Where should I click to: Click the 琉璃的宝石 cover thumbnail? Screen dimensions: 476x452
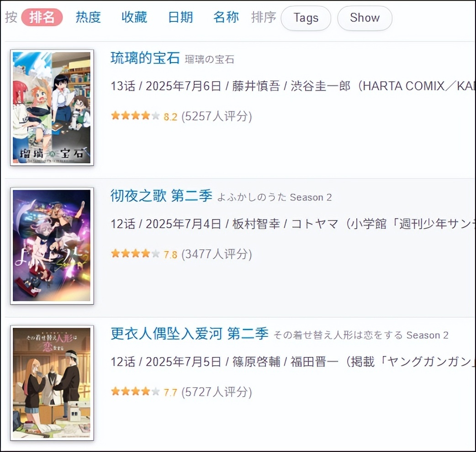52,108
